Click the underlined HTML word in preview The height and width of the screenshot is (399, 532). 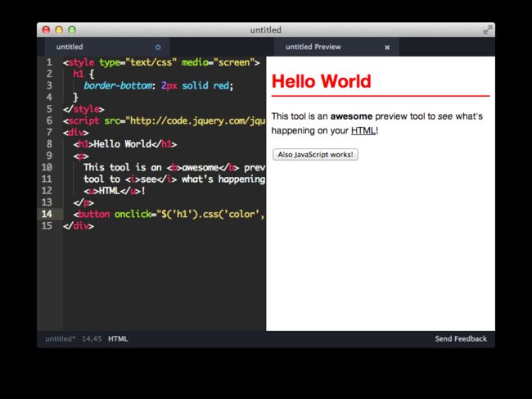[363, 130]
